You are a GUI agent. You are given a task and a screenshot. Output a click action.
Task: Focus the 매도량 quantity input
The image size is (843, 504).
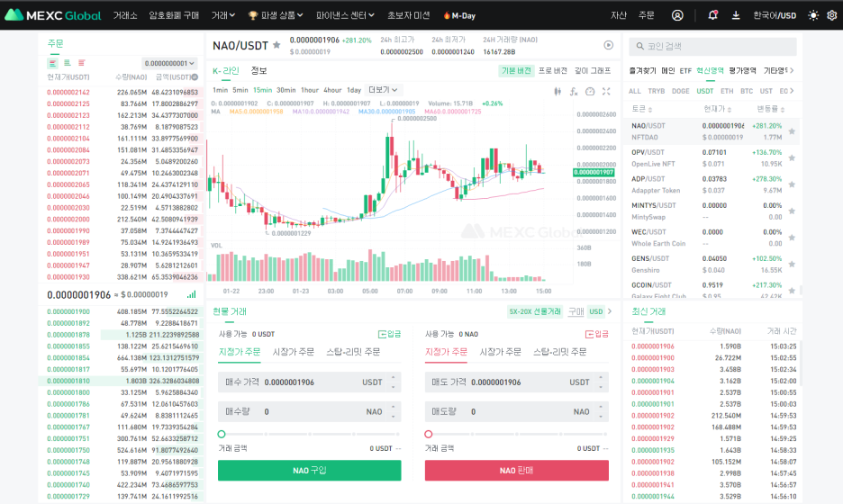point(517,411)
